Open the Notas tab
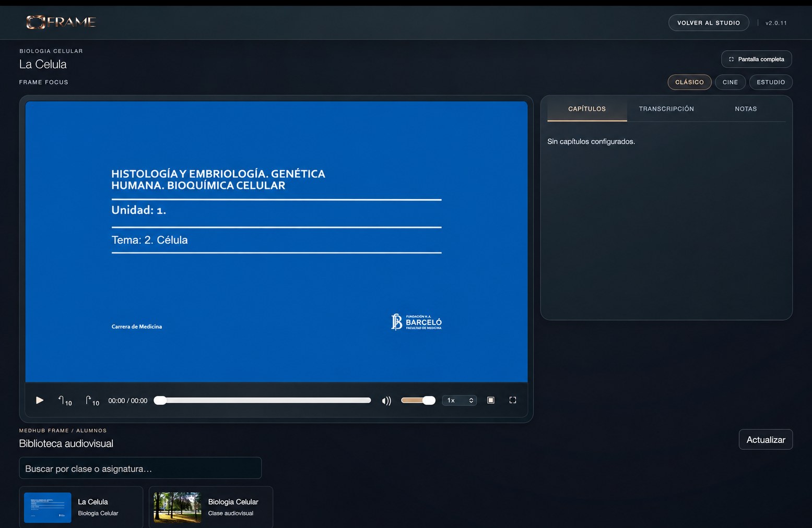This screenshot has width=812, height=528. [746, 109]
